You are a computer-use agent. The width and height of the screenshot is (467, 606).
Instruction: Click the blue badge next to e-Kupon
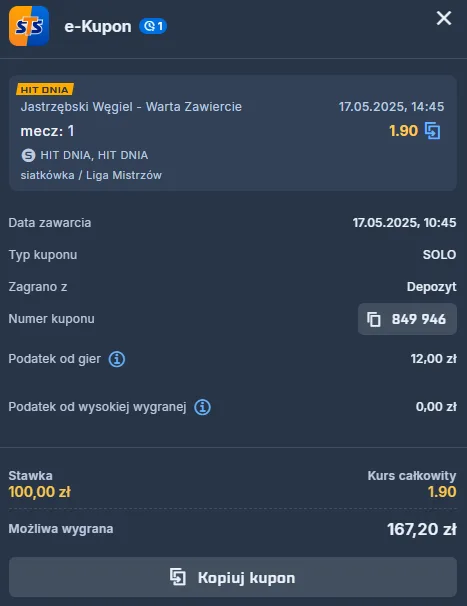(x=153, y=26)
